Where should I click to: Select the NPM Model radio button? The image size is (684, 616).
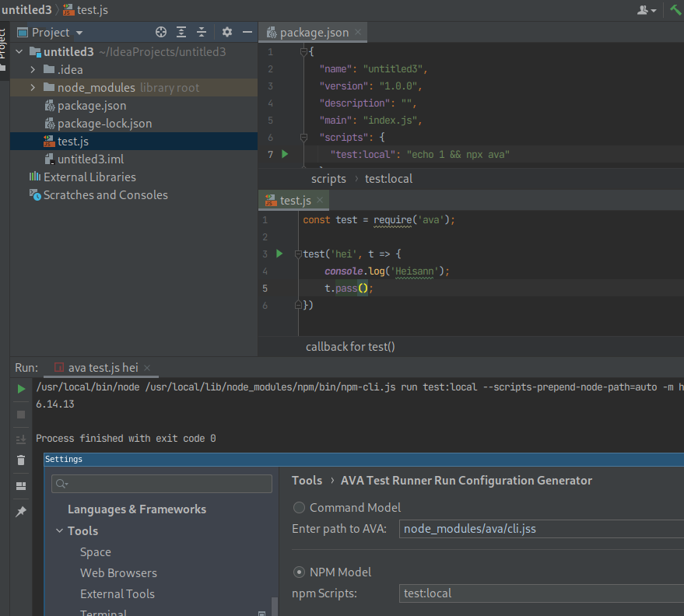(x=299, y=572)
